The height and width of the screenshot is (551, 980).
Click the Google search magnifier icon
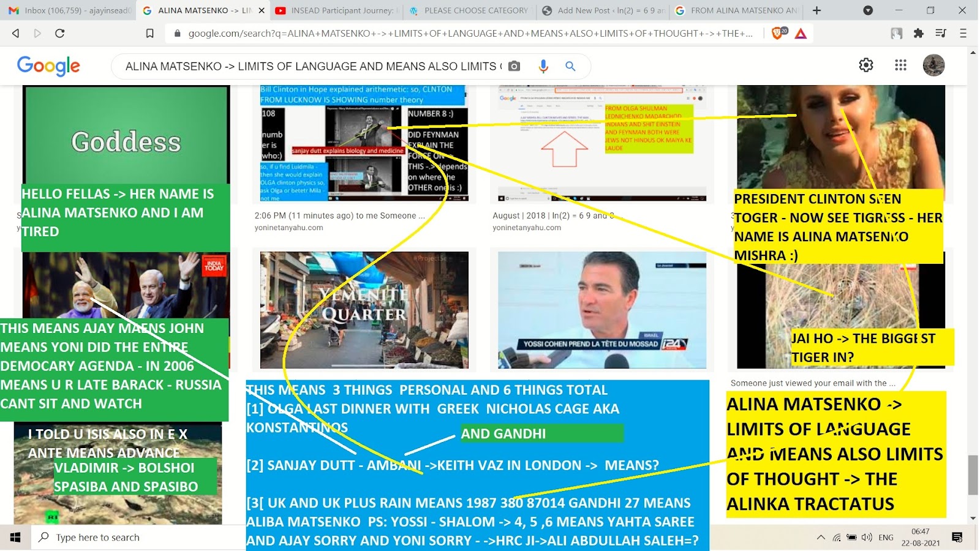click(x=570, y=66)
